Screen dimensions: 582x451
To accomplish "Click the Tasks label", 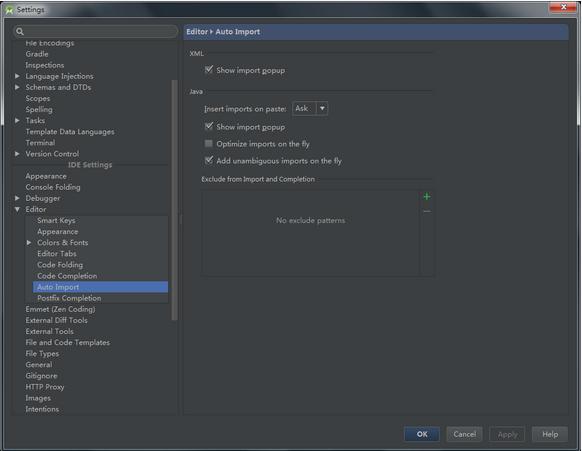I will (35, 120).
